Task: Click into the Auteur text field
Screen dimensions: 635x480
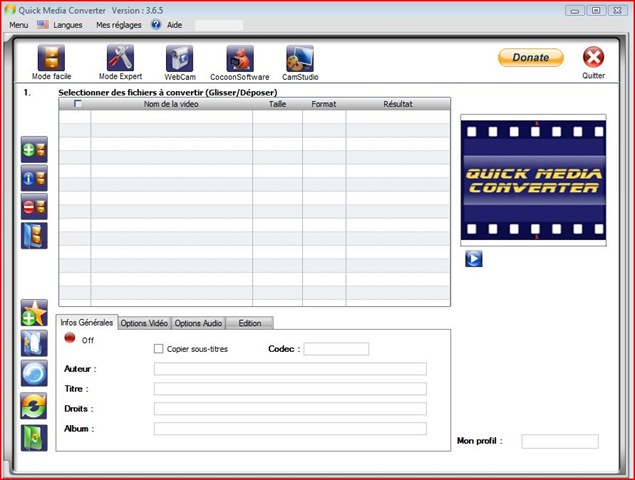Action: click(x=290, y=369)
